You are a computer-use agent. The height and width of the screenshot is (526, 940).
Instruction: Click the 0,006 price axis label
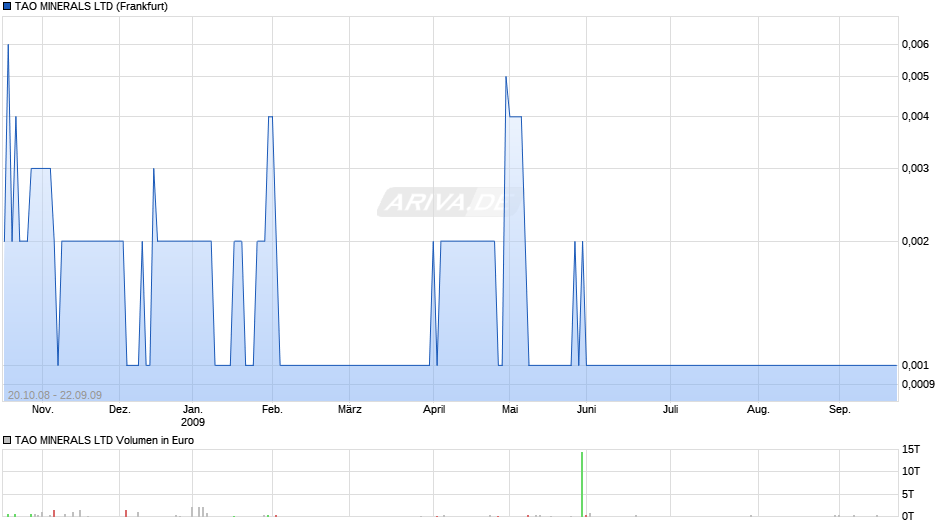pos(915,44)
